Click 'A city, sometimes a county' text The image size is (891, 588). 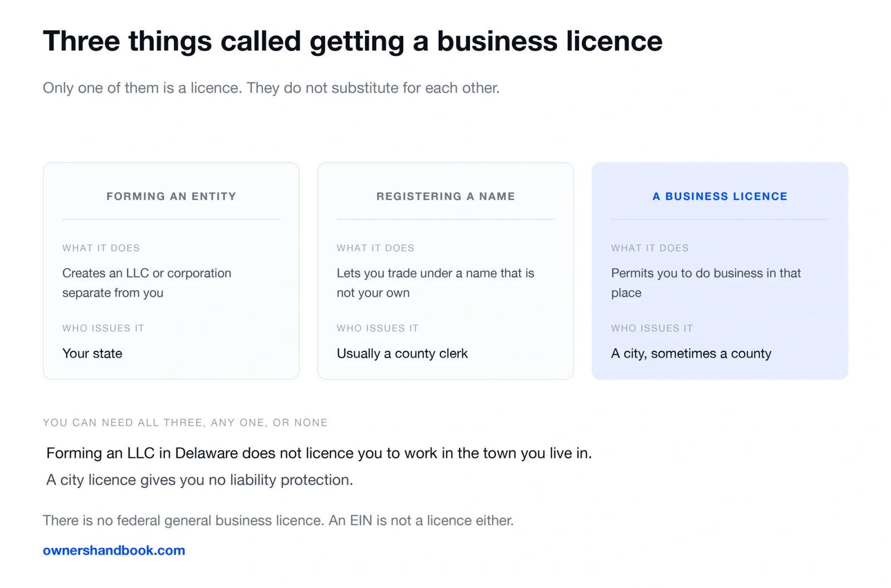point(691,354)
